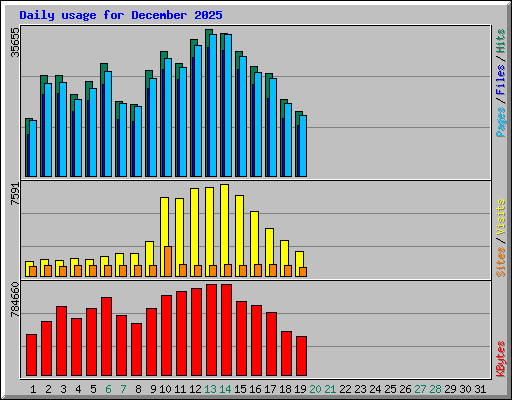Click the orange "Sites" legend label
This screenshot has width=512, height=400.
pos(500,262)
